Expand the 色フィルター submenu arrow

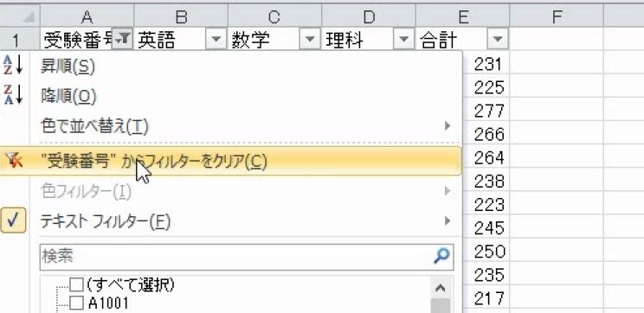[x=448, y=191]
